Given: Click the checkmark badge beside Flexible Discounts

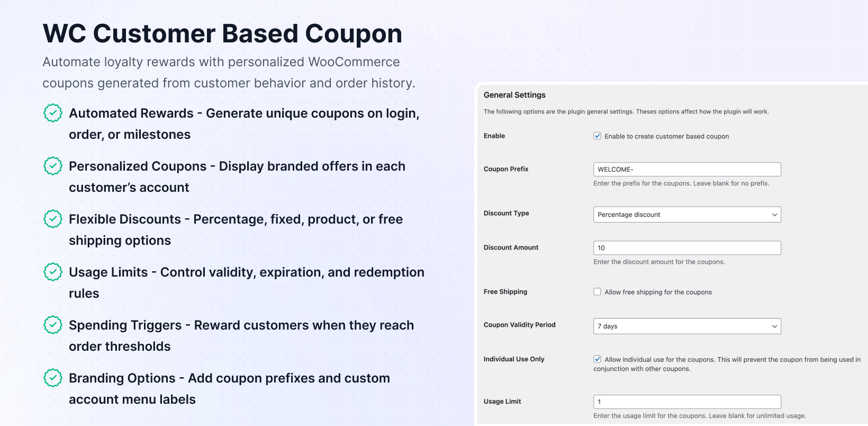Looking at the screenshot, I should click(53, 219).
